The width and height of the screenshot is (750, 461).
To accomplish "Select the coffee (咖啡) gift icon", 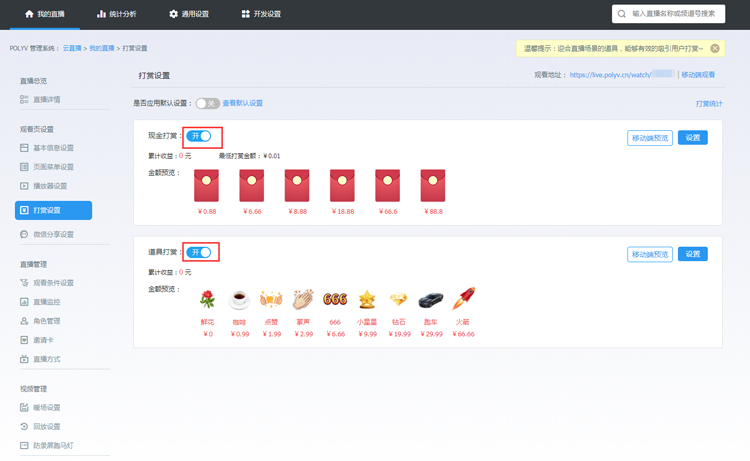I will [239, 300].
